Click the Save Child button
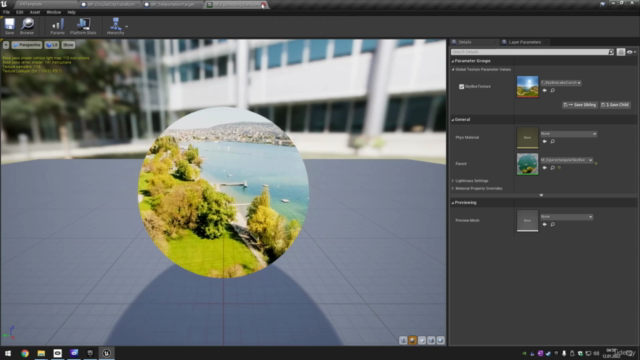Viewport: 640px width, 360px height. (x=615, y=105)
